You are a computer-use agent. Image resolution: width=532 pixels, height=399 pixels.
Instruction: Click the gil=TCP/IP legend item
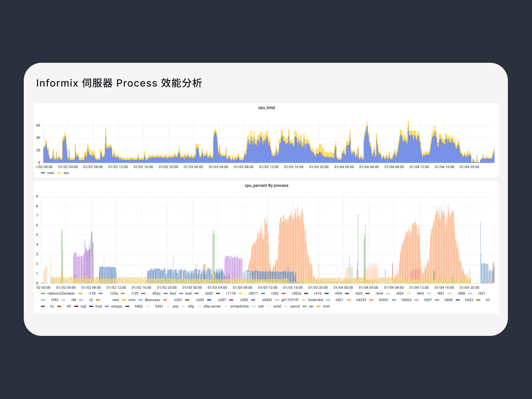click(290, 300)
